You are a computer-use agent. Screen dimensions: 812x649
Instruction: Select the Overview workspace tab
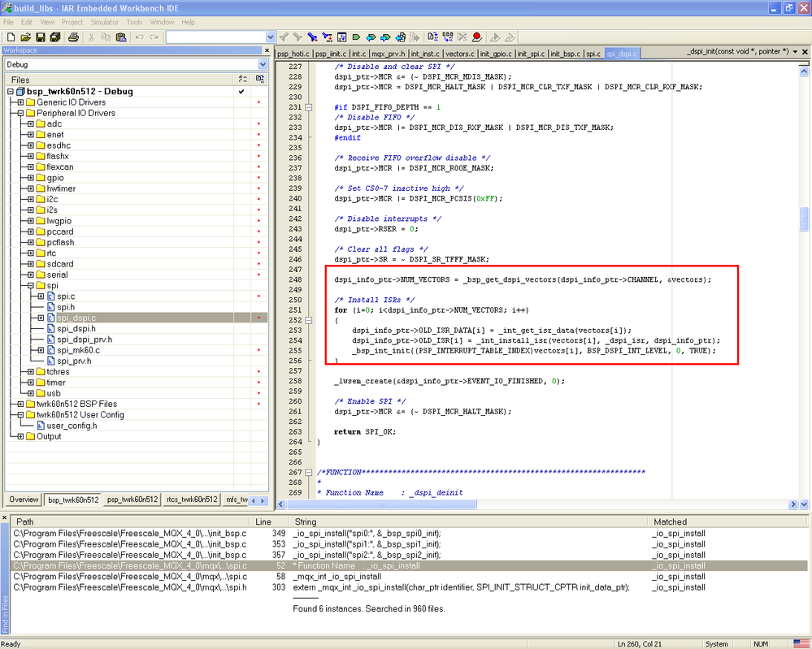click(x=24, y=500)
